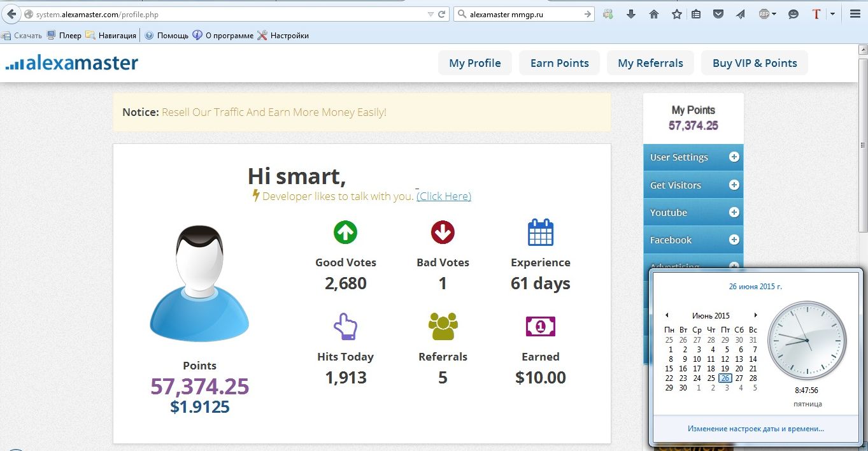Open the Adblock Plus dropdown menu

tap(774, 14)
